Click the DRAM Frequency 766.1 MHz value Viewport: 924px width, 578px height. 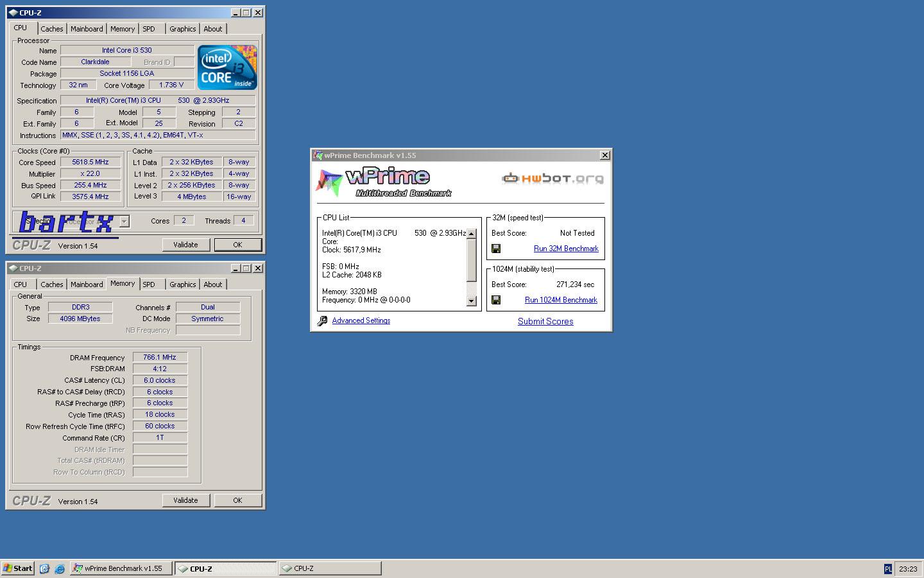click(x=160, y=357)
